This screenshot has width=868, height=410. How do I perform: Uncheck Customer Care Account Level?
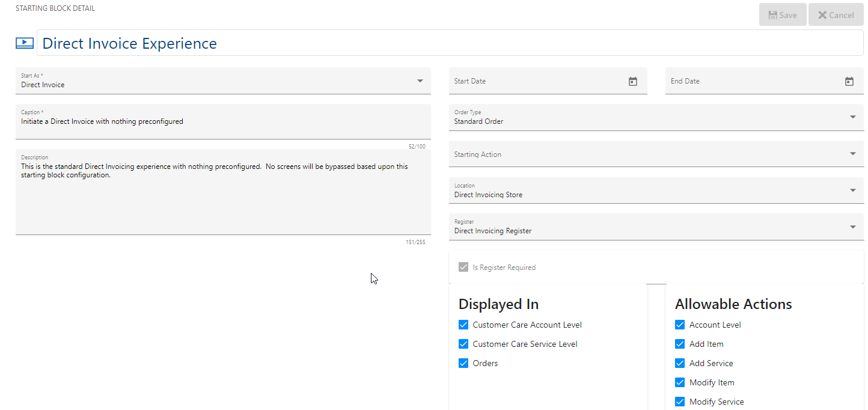[x=463, y=325]
